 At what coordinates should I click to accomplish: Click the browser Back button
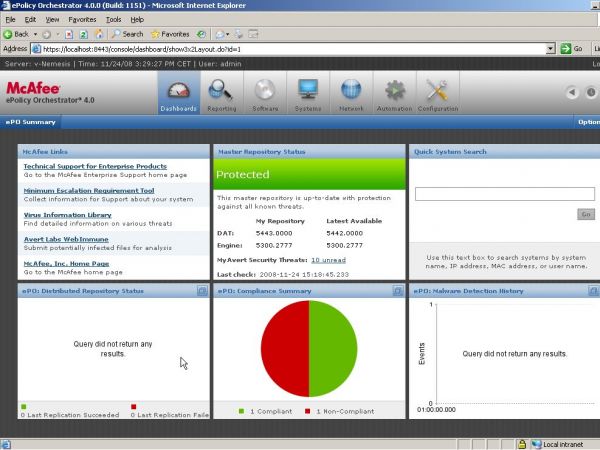coord(16,34)
